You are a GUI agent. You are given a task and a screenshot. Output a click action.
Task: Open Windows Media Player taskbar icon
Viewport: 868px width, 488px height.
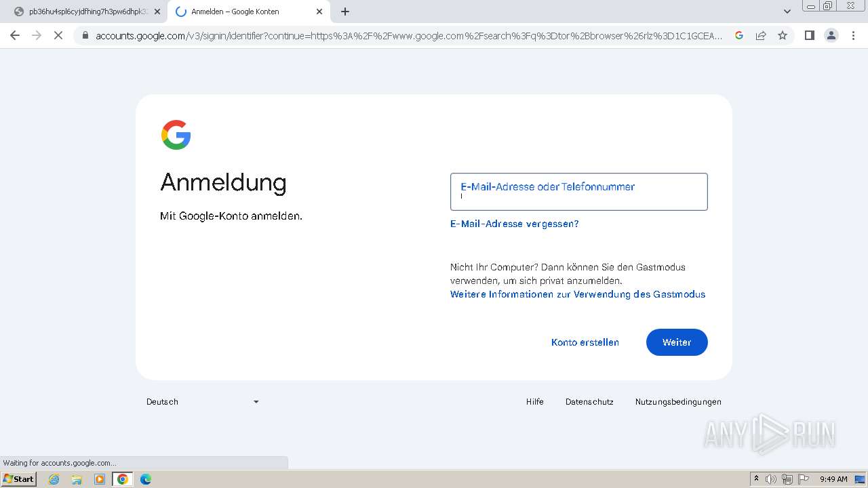coord(100,479)
